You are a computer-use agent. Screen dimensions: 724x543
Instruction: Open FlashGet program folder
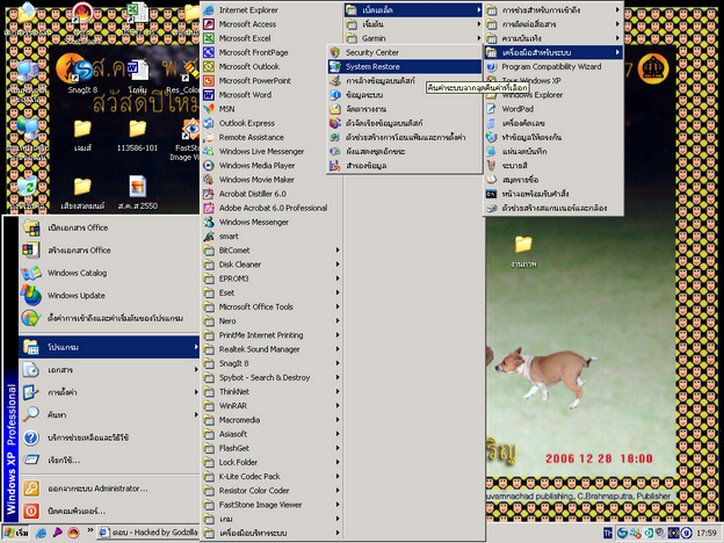(271, 448)
